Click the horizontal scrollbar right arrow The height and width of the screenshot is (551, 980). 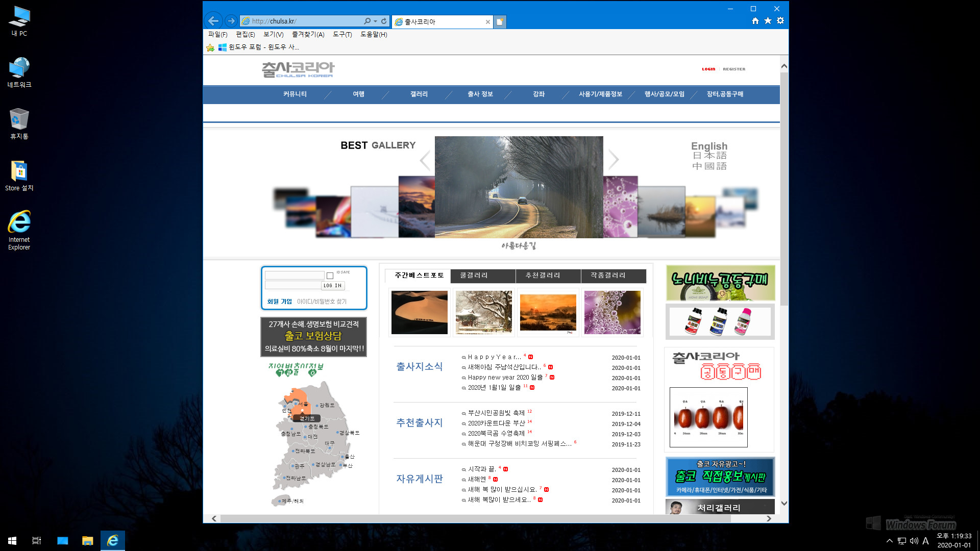coord(769,518)
